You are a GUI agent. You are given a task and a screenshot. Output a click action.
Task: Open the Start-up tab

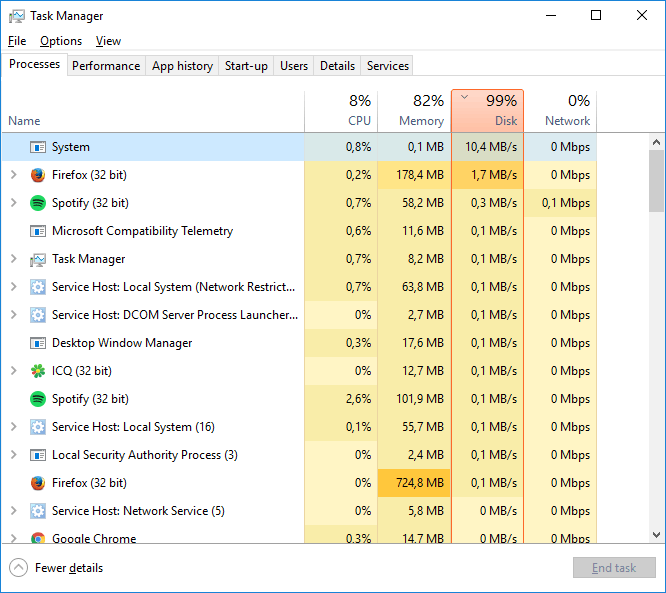tap(246, 66)
